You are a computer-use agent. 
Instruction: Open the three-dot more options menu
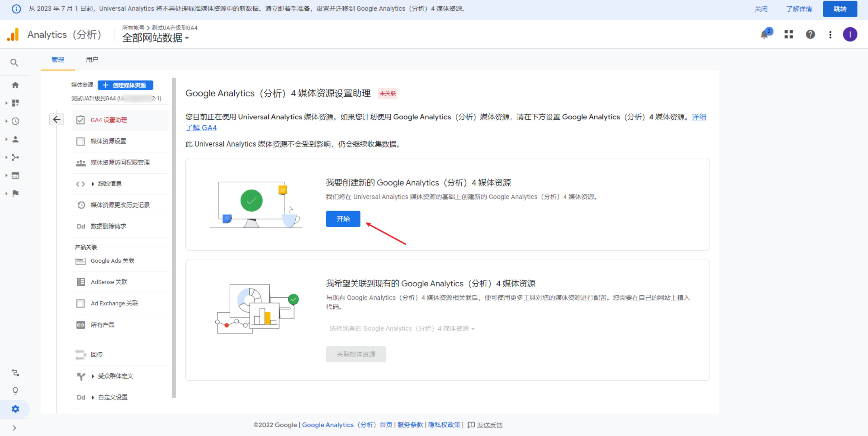coord(830,34)
